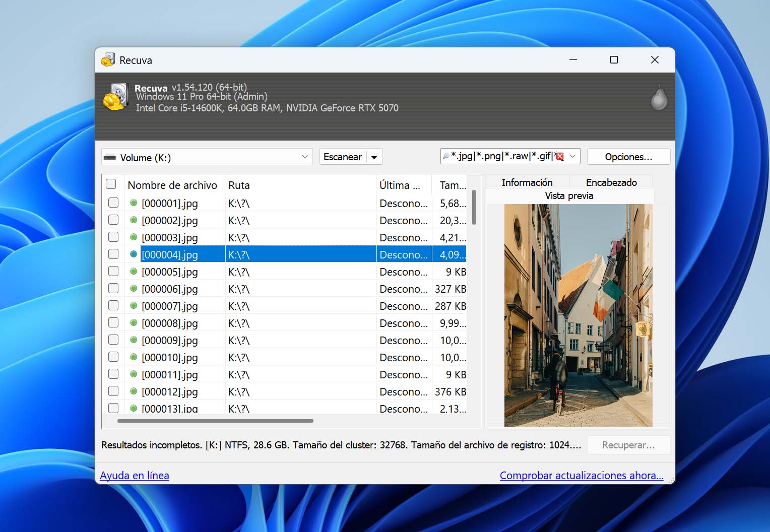Click the green status dot of [000009].jpg
Viewport: 770px width, 532px height.
pyautogui.click(x=134, y=340)
